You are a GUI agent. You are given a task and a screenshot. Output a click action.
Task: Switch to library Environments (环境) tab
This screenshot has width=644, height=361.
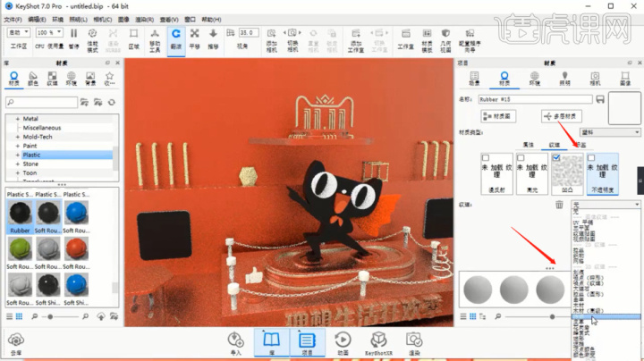point(71,78)
